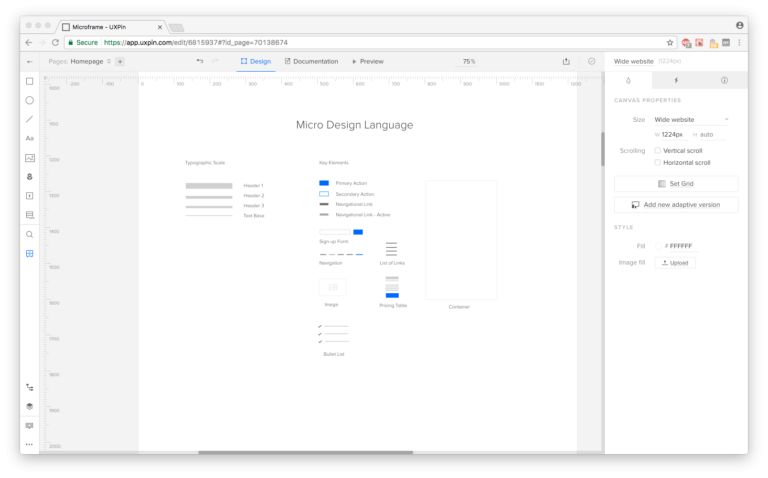The image size is (768, 478).
Task: Select the Sign-up Form blue button
Action: [x=358, y=232]
